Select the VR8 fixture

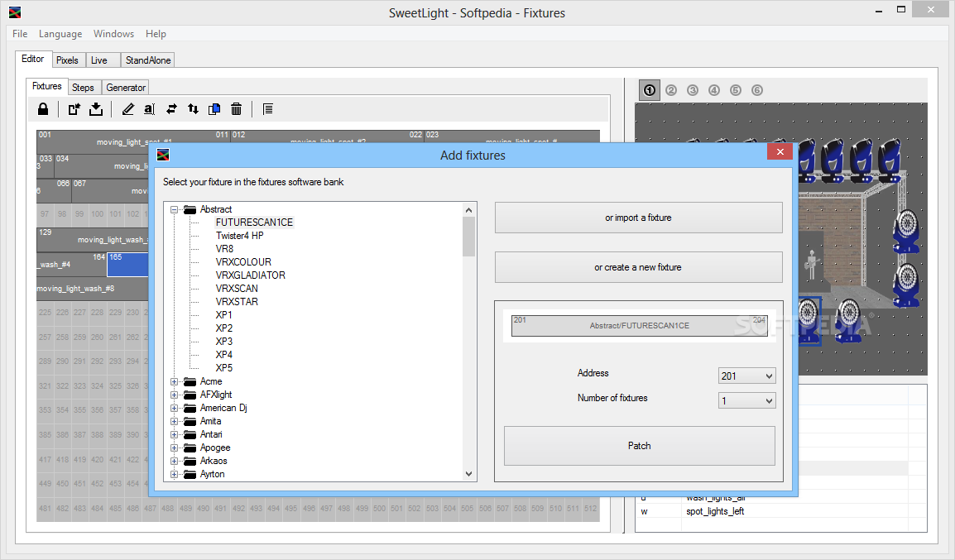pos(224,249)
